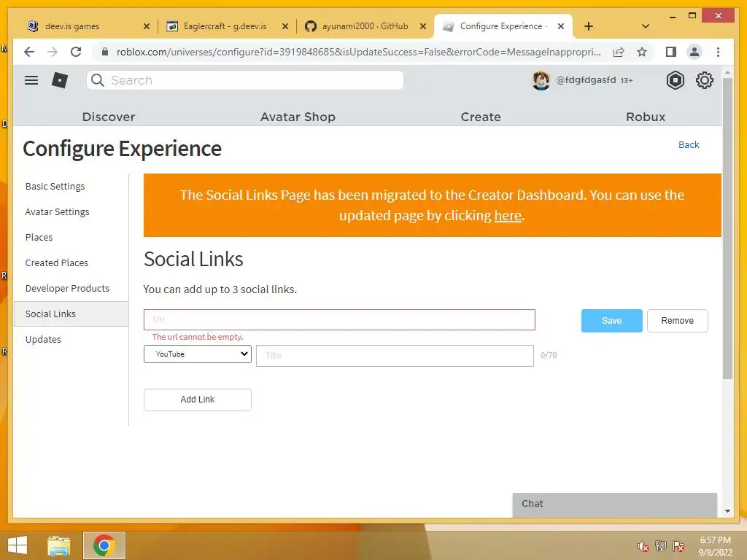Open the Roblox hamburger navigation menu

(31, 80)
